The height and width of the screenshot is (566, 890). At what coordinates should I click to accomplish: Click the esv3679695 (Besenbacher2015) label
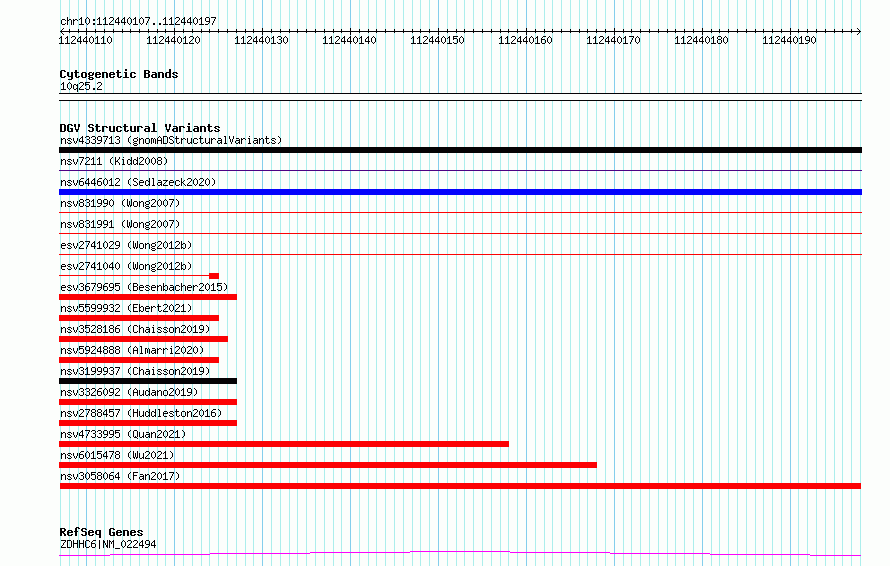pyautogui.click(x=144, y=287)
